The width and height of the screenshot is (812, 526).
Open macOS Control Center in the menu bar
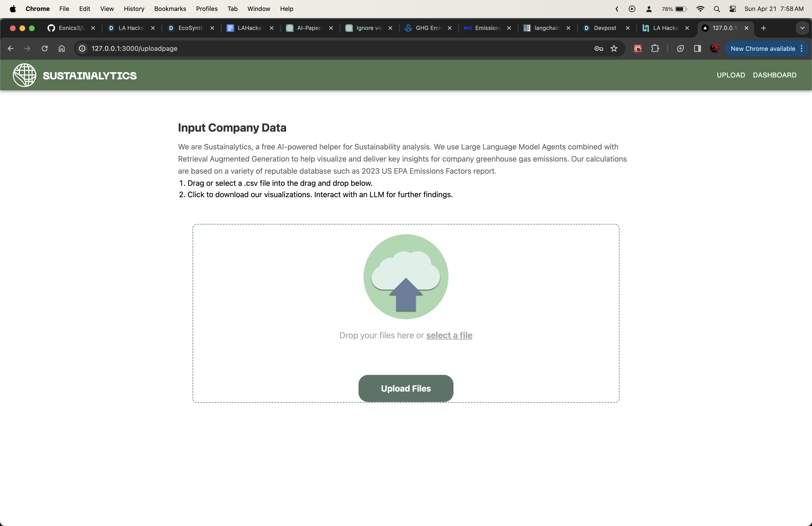[x=732, y=9]
